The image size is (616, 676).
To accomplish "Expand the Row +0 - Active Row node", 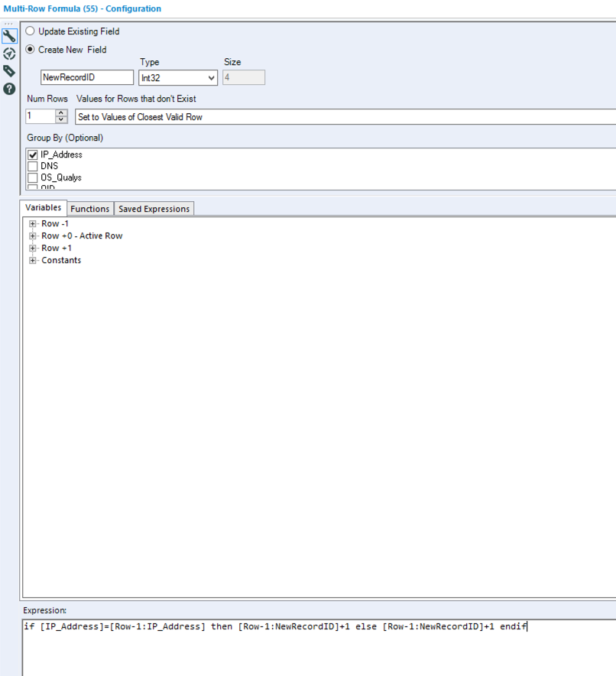I will 32,236.
